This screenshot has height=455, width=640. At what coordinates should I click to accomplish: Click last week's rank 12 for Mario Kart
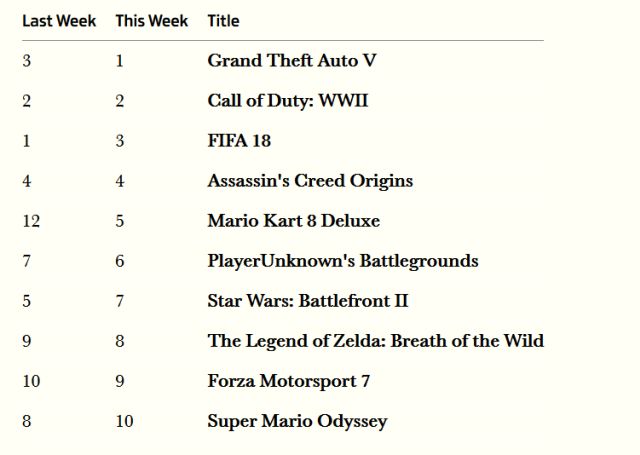click(31, 221)
